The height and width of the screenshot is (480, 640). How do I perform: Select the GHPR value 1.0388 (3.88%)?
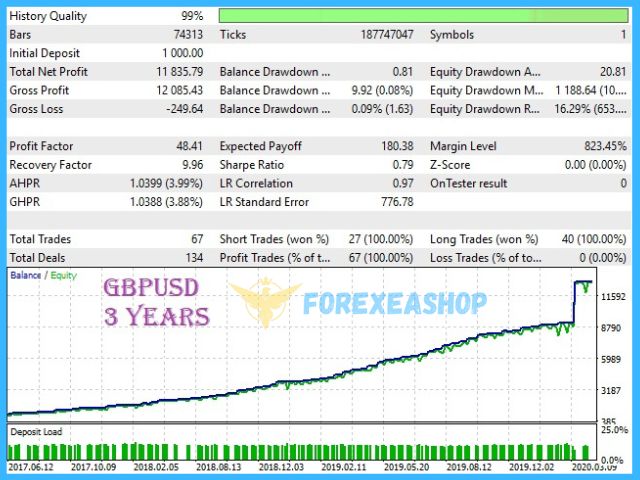point(167,202)
